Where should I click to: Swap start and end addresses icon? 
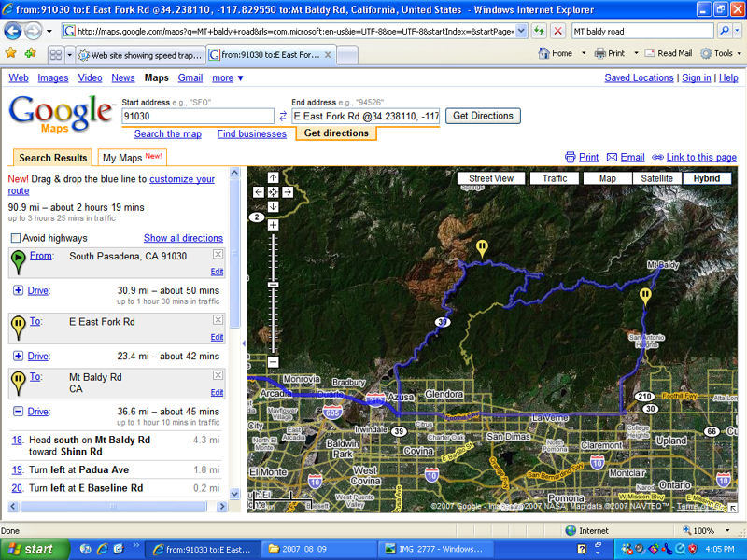283,116
